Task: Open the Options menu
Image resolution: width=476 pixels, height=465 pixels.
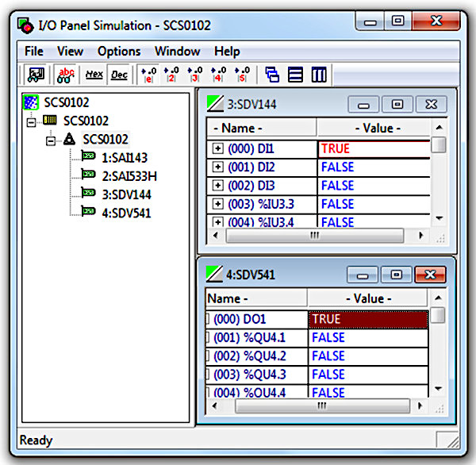Action: [119, 51]
